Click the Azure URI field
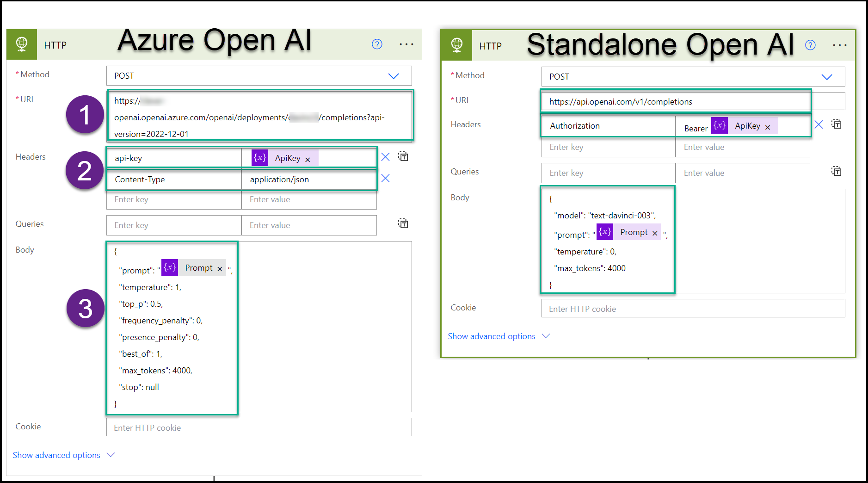Viewport: 868px width, 483px height. (259, 116)
